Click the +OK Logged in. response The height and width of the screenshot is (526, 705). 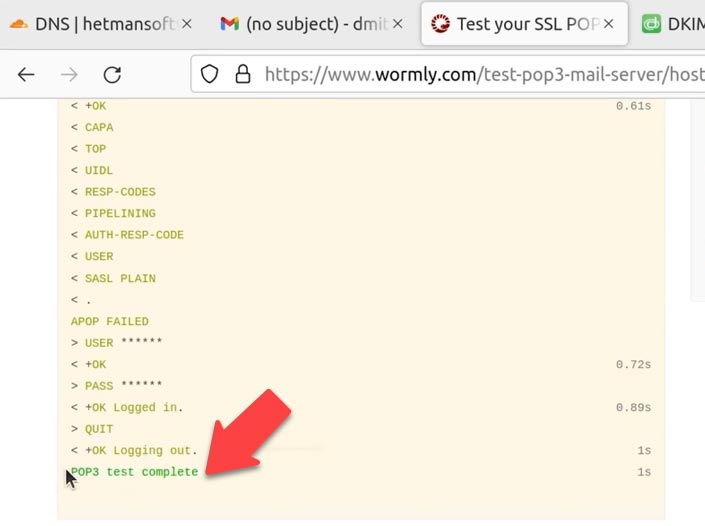127,407
